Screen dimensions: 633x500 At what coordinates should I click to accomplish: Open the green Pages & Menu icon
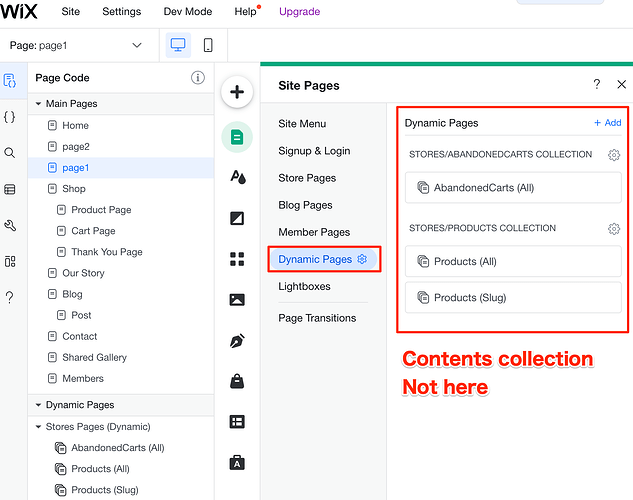pyautogui.click(x=237, y=137)
